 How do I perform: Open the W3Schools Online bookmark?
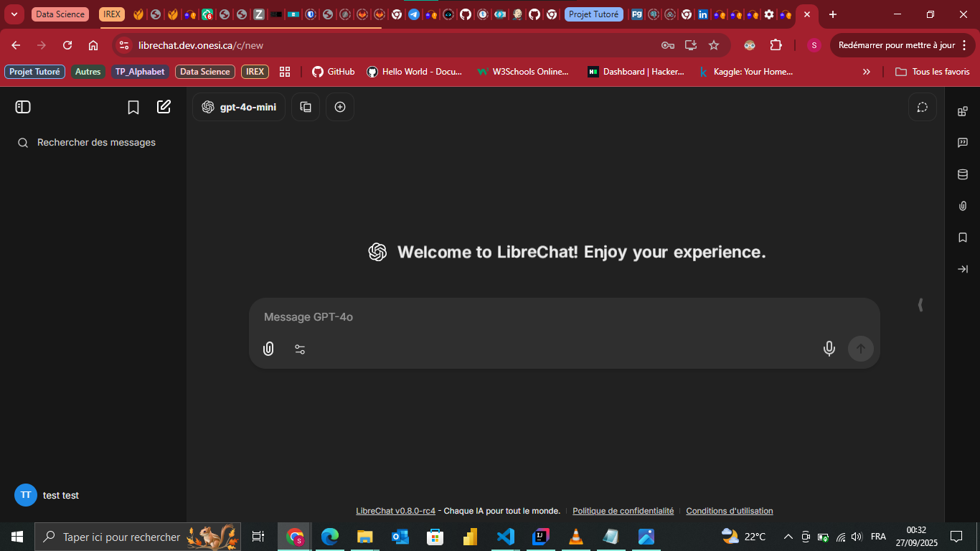coord(523,72)
